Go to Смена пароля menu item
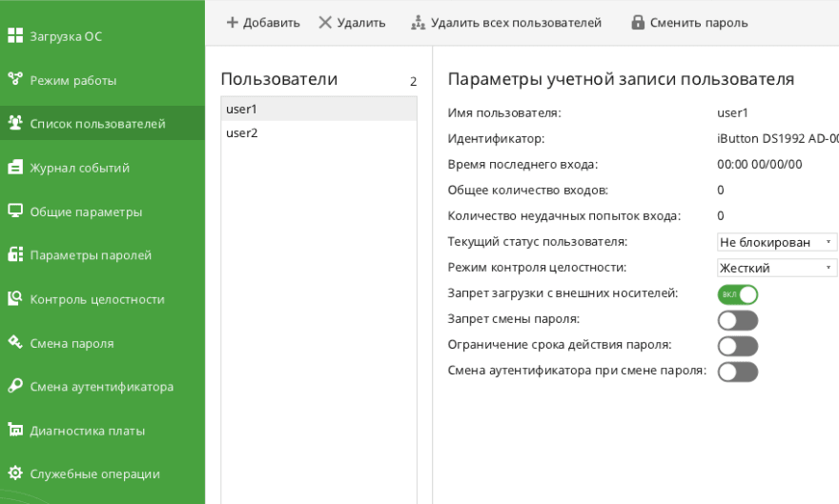This screenshot has width=839, height=504. [72, 343]
